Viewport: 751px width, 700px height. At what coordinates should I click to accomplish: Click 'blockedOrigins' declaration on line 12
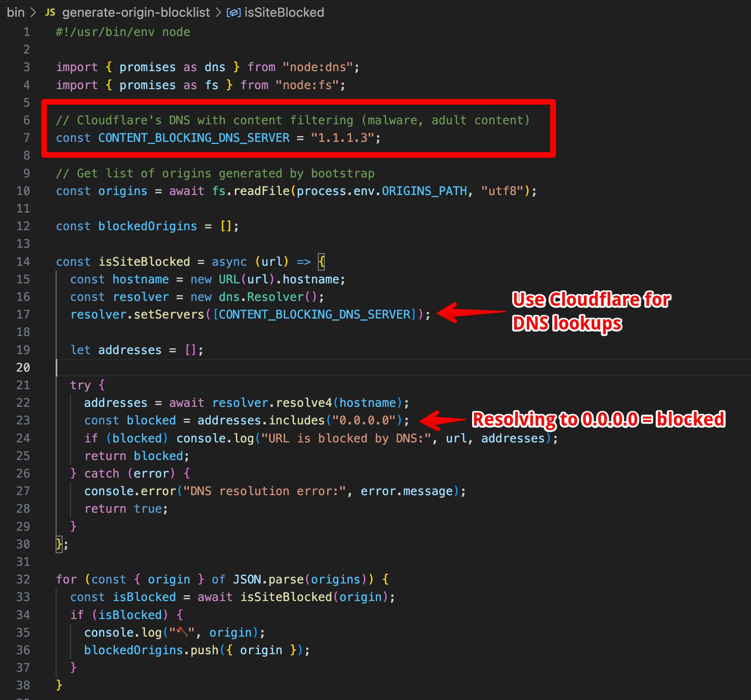[x=148, y=226]
